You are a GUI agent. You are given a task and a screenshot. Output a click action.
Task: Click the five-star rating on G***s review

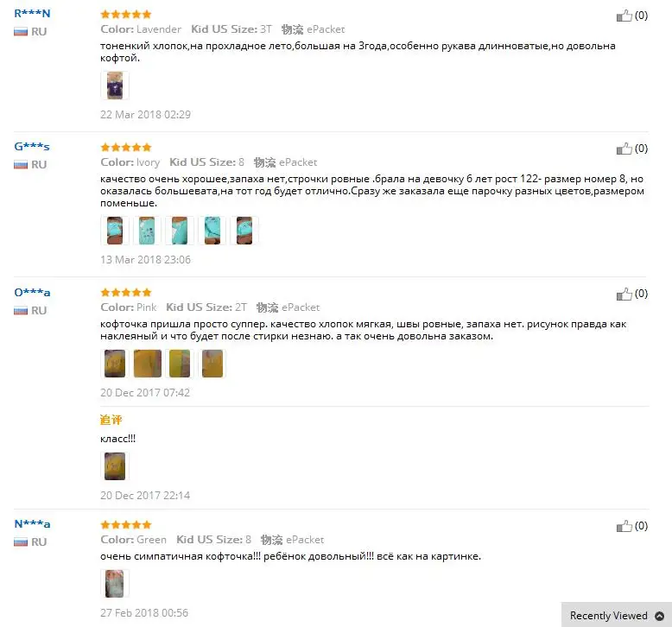(x=126, y=148)
